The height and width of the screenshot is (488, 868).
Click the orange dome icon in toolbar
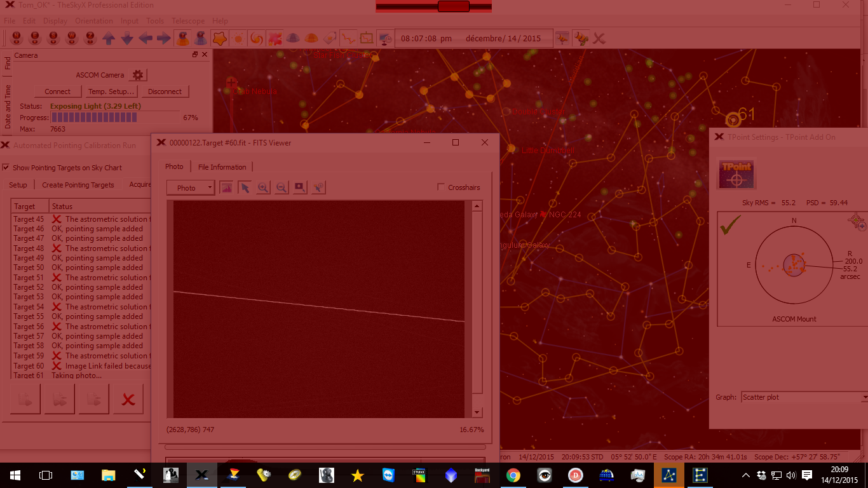(311, 38)
